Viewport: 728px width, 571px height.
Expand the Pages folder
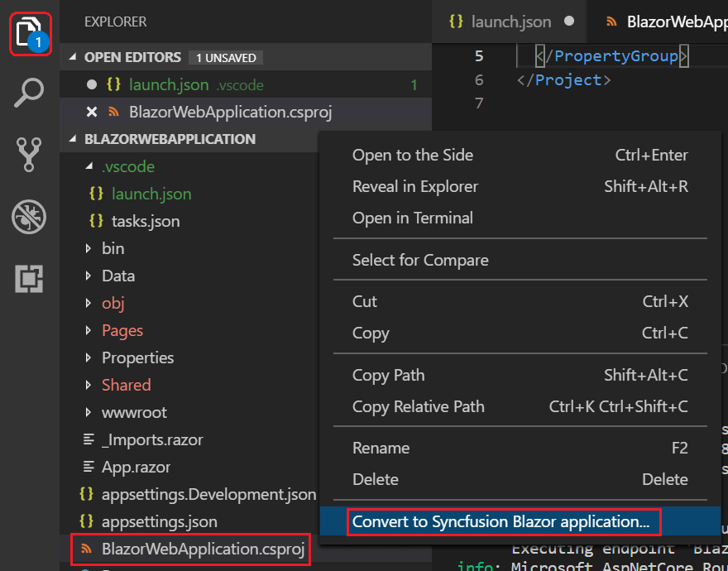tap(122, 330)
